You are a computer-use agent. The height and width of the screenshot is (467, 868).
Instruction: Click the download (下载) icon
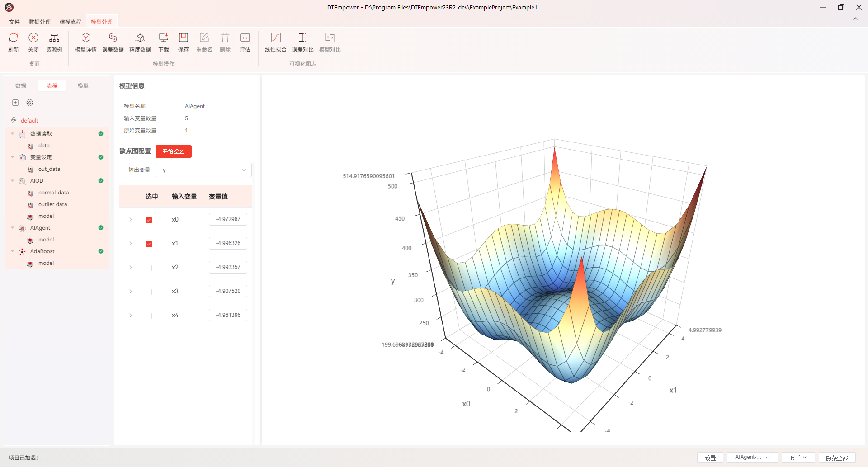[x=164, y=38]
